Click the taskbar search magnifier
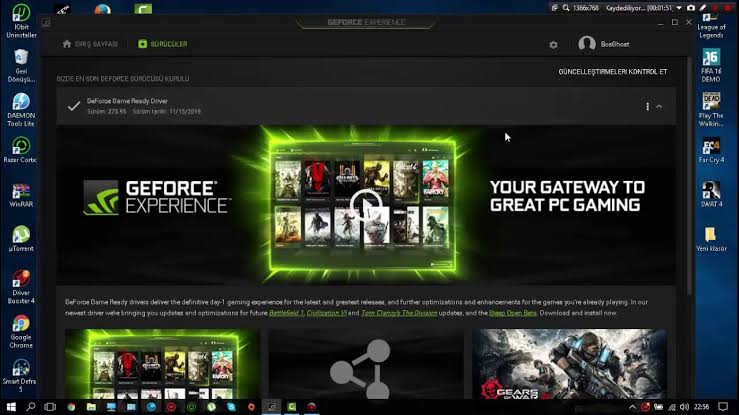Image resolution: width=739 pixels, height=415 pixels. click(x=31, y=407)
